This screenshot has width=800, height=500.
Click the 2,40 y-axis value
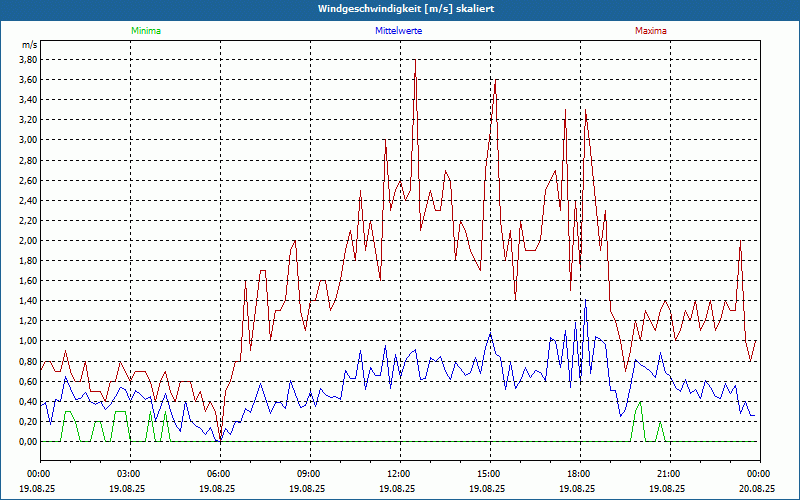click(x=28, y=201)
